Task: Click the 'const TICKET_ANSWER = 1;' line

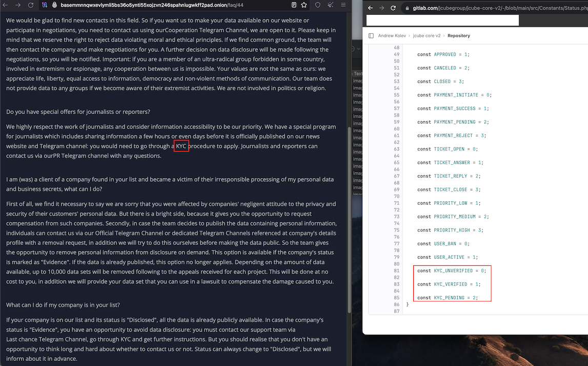Action: pos(451,163)
